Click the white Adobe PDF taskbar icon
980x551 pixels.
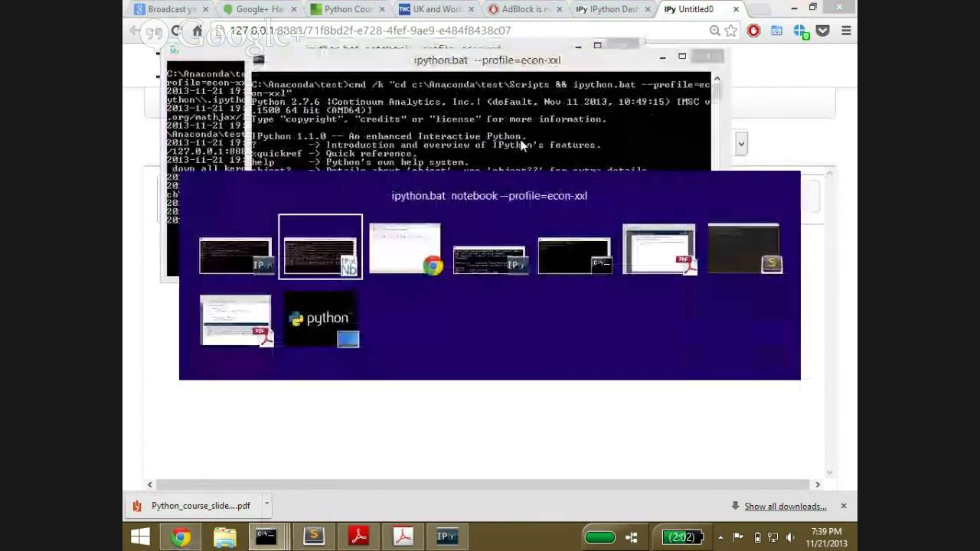[x=403, y=536]
